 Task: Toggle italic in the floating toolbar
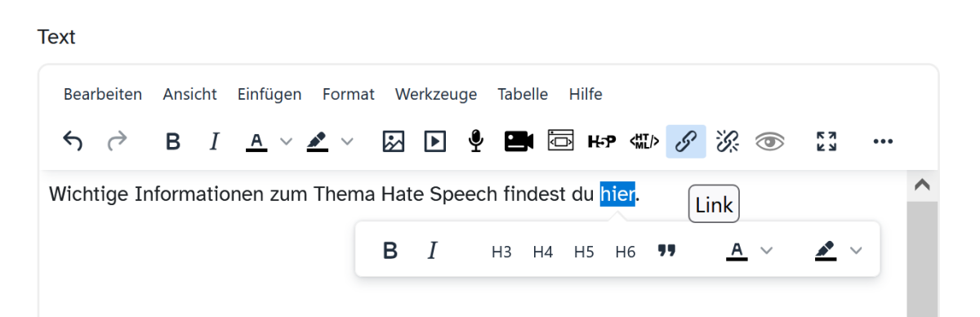(433, 251)
